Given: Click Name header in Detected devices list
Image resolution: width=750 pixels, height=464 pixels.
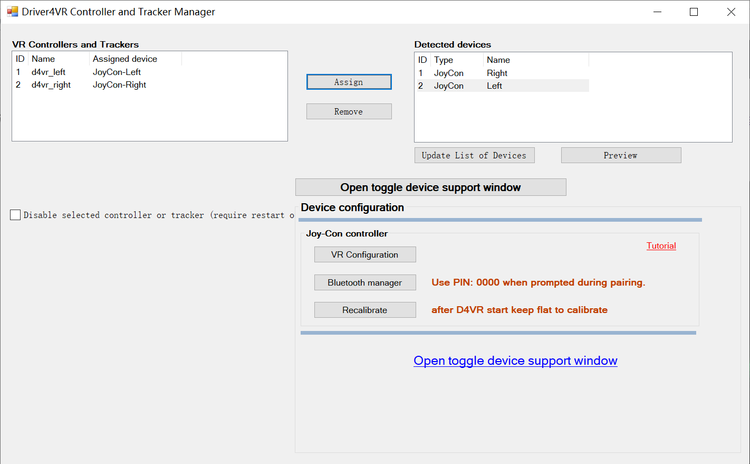Looking at the screenshot, I should point(536,60).
